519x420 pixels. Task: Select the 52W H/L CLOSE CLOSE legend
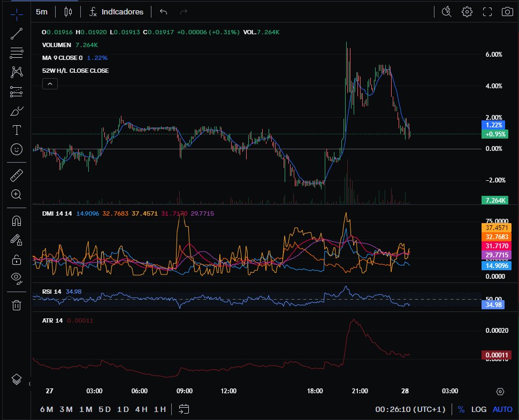pos(75,71)
